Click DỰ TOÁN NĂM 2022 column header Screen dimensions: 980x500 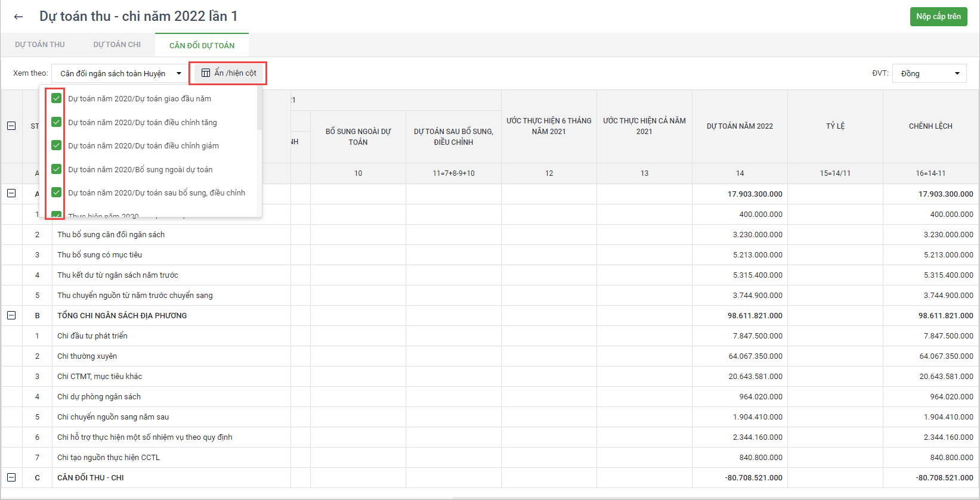[x=740, y=126]
